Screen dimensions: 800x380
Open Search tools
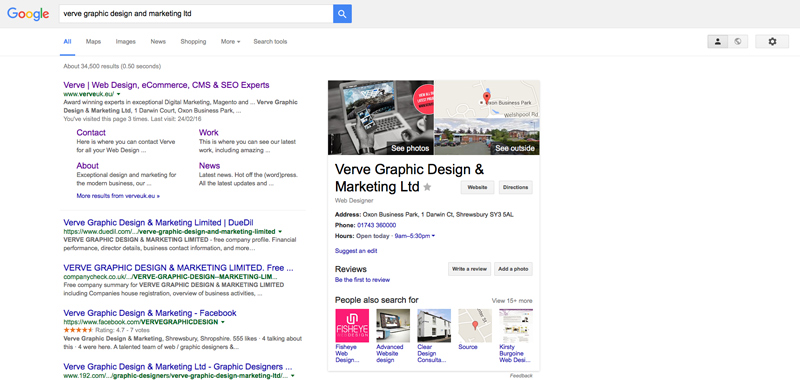pyautogui.click(x=270, y=42)
